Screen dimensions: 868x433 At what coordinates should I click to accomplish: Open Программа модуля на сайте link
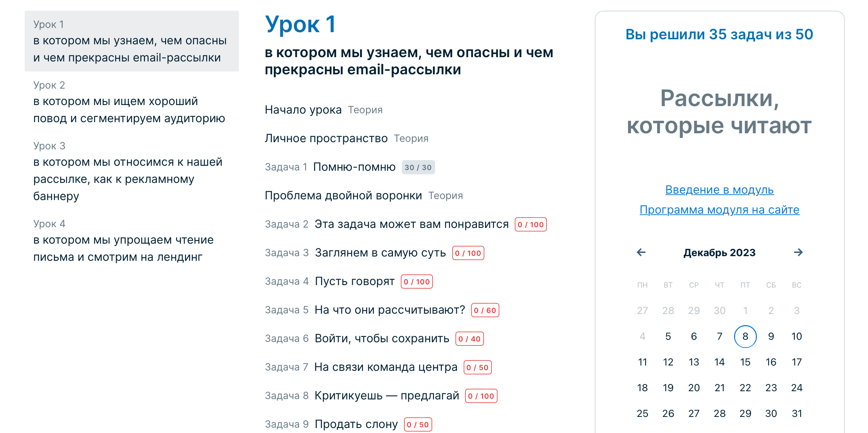pos(719,210)
